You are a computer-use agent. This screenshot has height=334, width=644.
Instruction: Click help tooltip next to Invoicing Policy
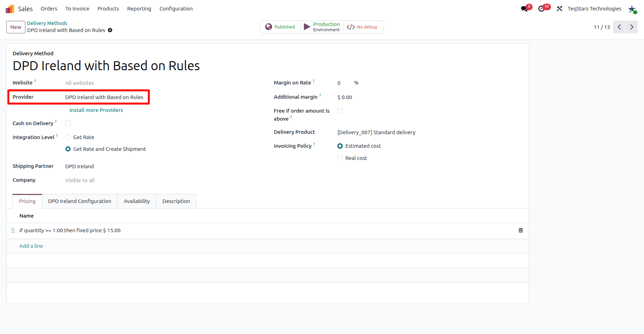click(x=314, y=144)
